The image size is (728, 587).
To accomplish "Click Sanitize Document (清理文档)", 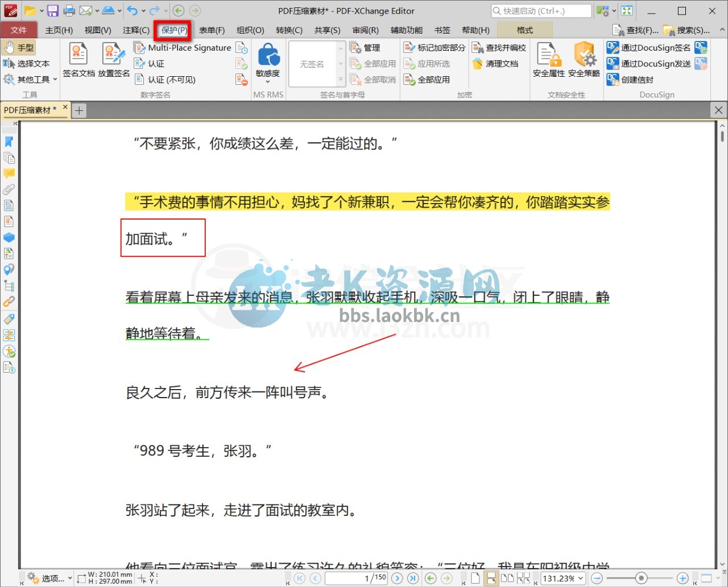I will click(495, 64).
